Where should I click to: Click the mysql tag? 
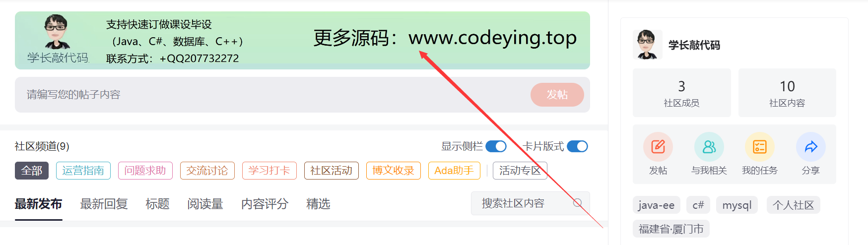tap(737, 205)
